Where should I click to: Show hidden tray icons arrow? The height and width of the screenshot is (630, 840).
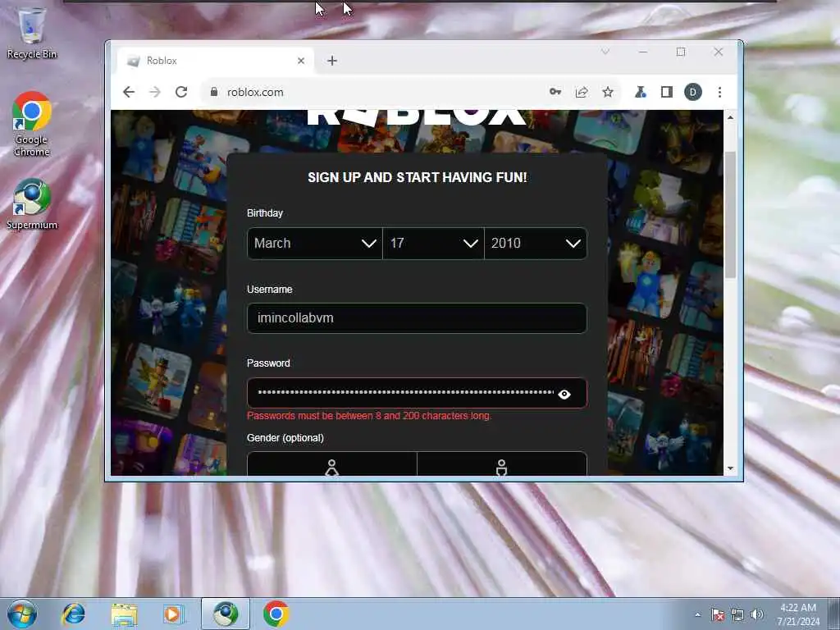click(697, 614)
